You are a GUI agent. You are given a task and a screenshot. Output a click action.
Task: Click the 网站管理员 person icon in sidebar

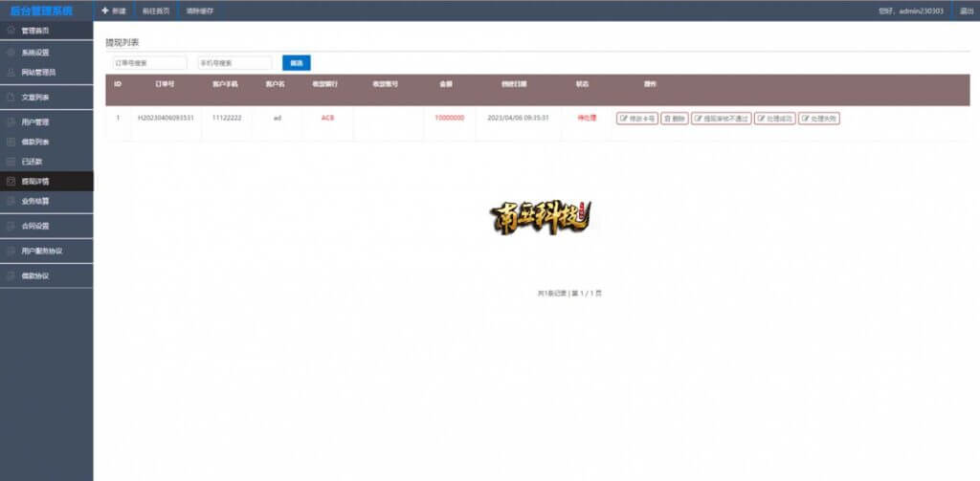pos(11,73)
